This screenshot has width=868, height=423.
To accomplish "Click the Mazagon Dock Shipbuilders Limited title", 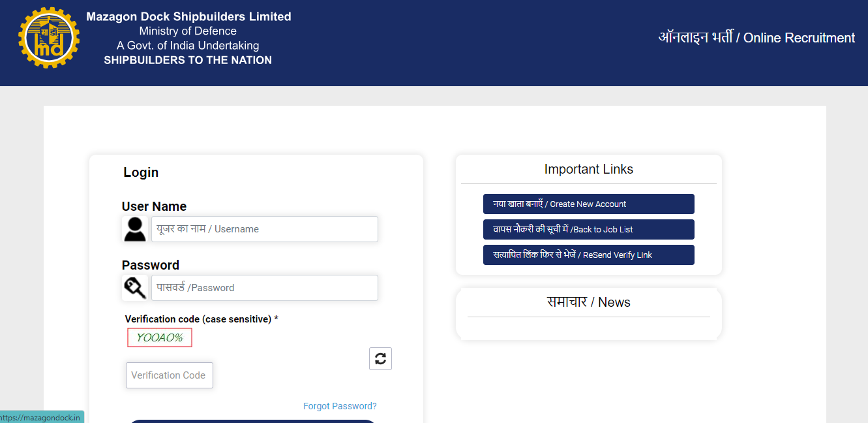I will click(188, 16).
